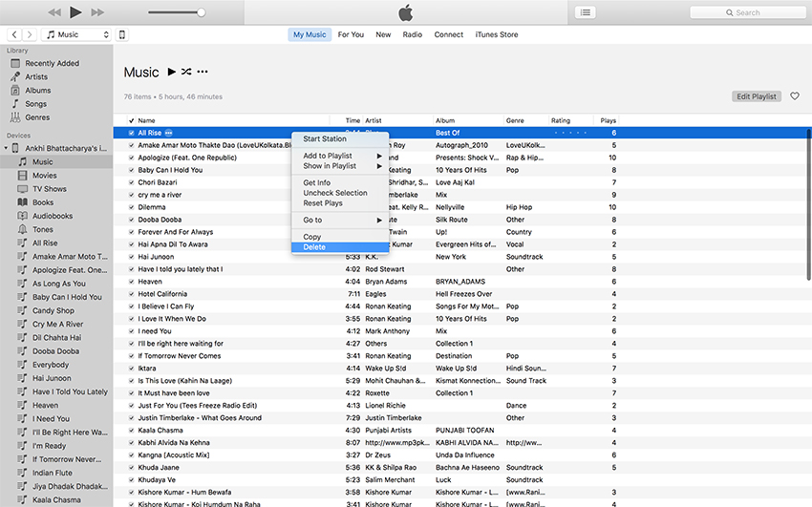812x507 pixels.
Task: Open the Up Next list icon
Action: pyautogui.click(x=585, y=12)
